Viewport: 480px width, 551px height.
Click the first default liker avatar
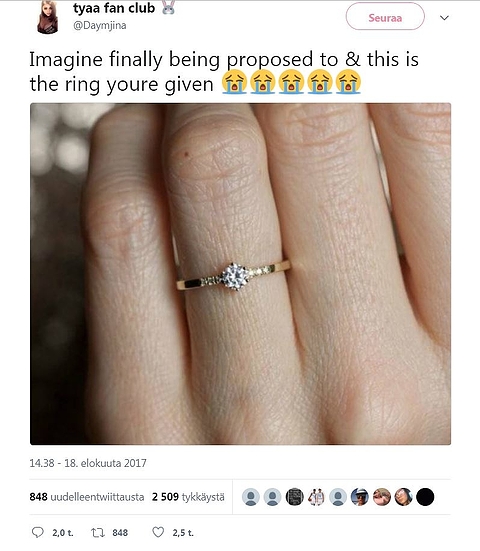pos(251,497)
